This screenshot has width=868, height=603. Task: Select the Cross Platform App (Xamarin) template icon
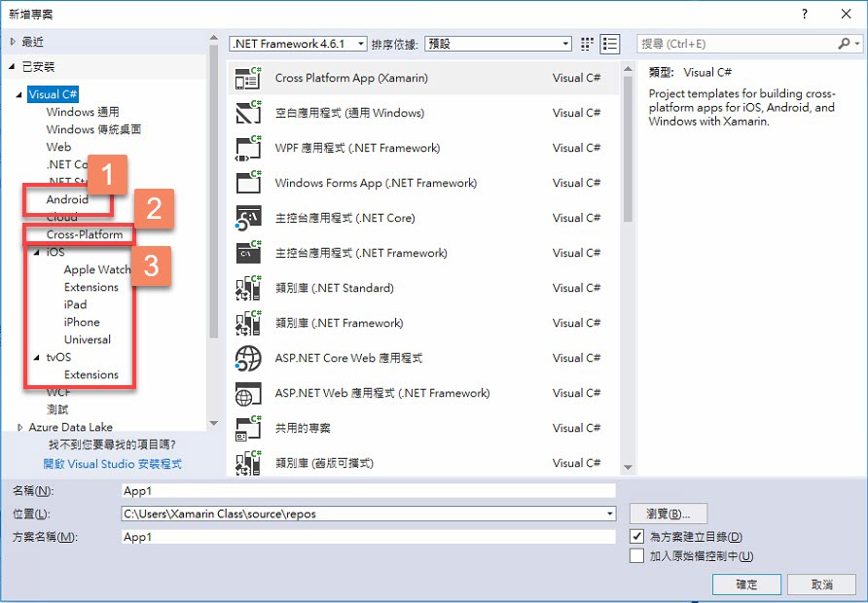click(248, 78)
